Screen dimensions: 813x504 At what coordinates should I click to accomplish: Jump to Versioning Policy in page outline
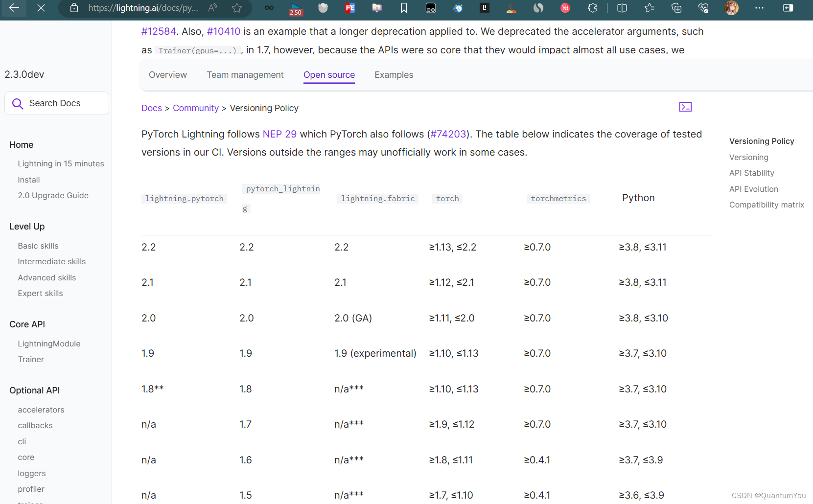coord(762,141)
